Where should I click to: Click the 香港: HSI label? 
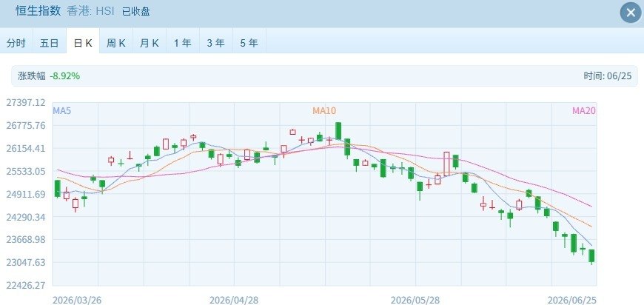(91, 11)
